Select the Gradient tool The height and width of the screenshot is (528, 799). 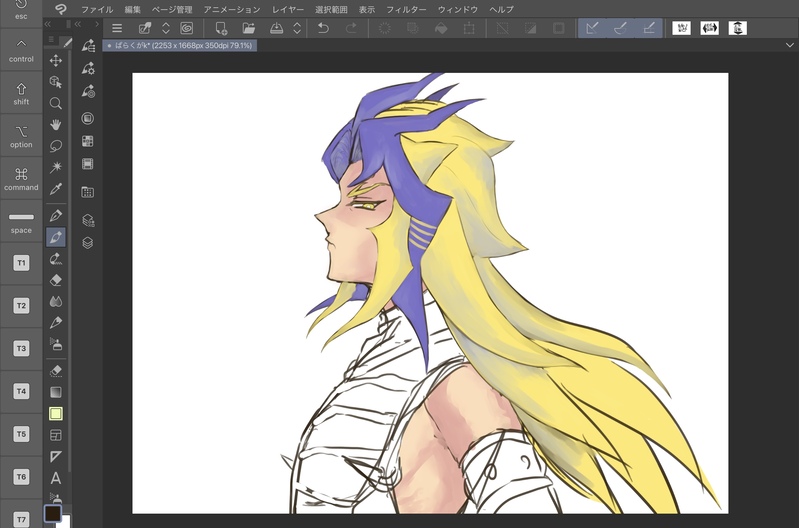(x=56, y=392)
